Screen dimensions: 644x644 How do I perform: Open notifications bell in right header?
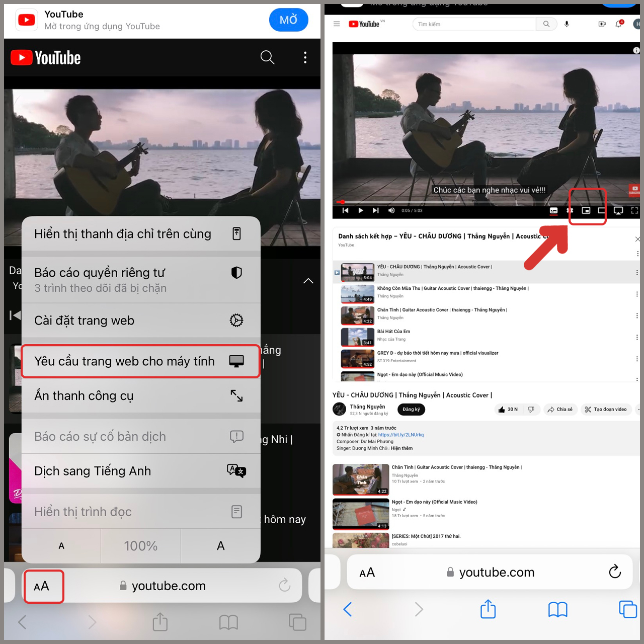[x=618, y=24]
